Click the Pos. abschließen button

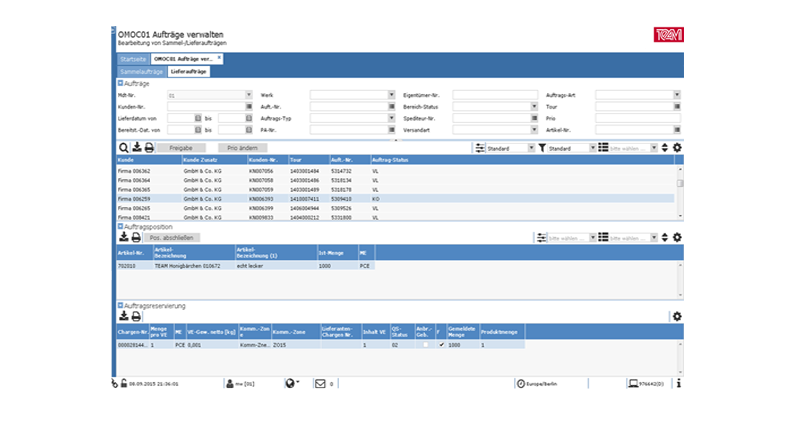171,238
